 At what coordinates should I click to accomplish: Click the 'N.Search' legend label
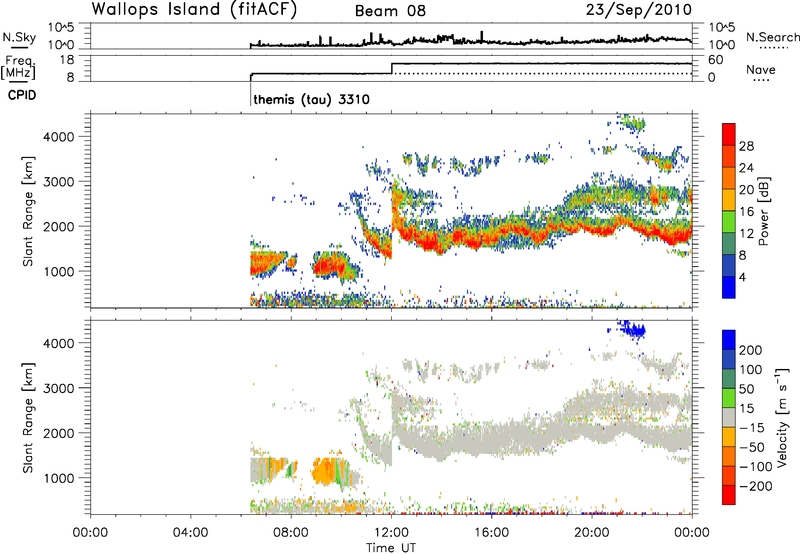point(773,37)
